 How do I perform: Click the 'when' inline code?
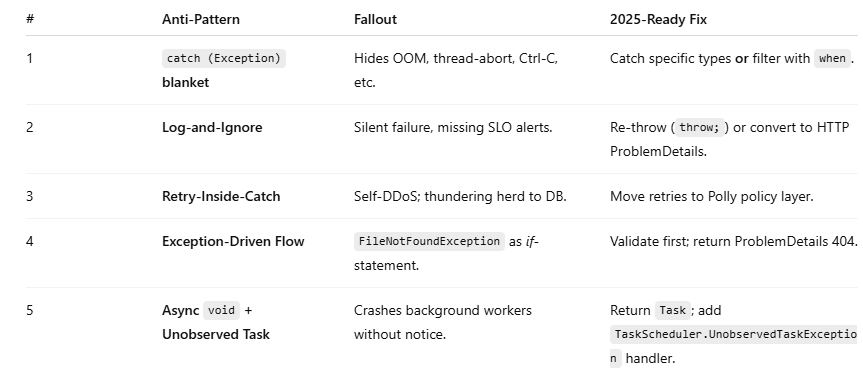coord(832,58)
